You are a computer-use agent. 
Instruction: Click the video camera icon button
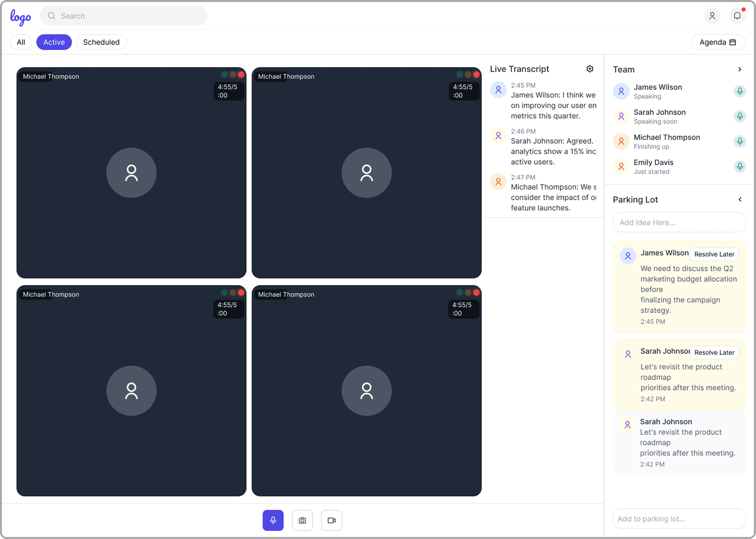click(331, 520)
